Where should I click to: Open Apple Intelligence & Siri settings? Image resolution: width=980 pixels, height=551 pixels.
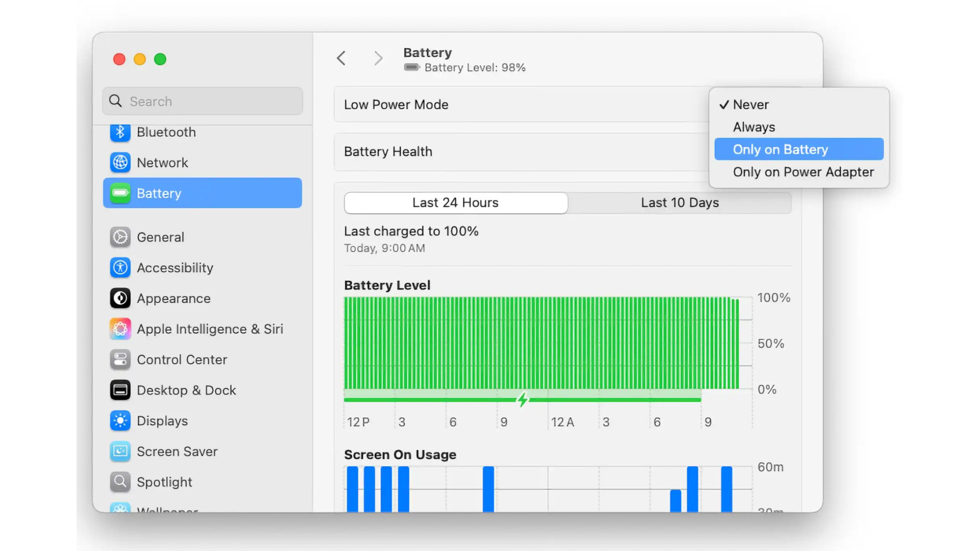point(120,329)
